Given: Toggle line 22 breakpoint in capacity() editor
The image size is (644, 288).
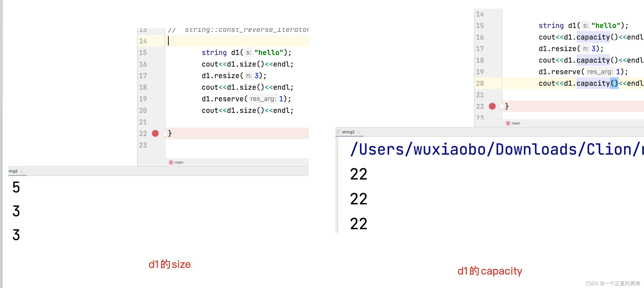Looking at the screenshot, I should (492, 106).
